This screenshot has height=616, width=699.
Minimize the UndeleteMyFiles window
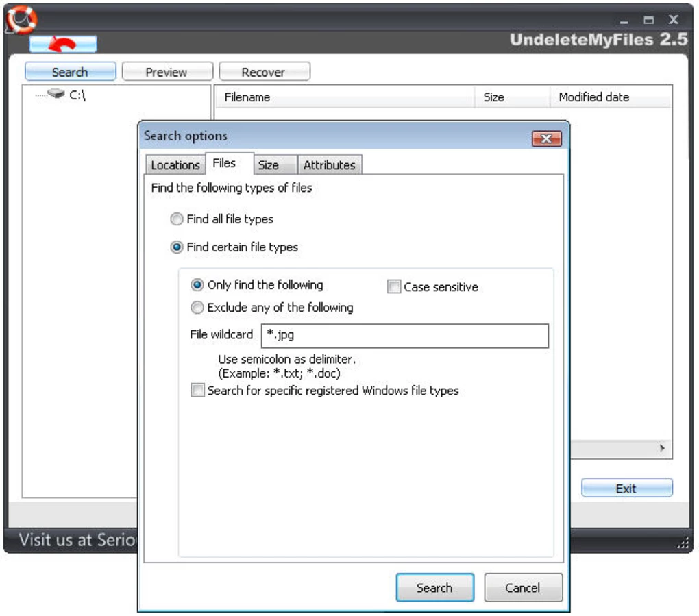point(624,21)
